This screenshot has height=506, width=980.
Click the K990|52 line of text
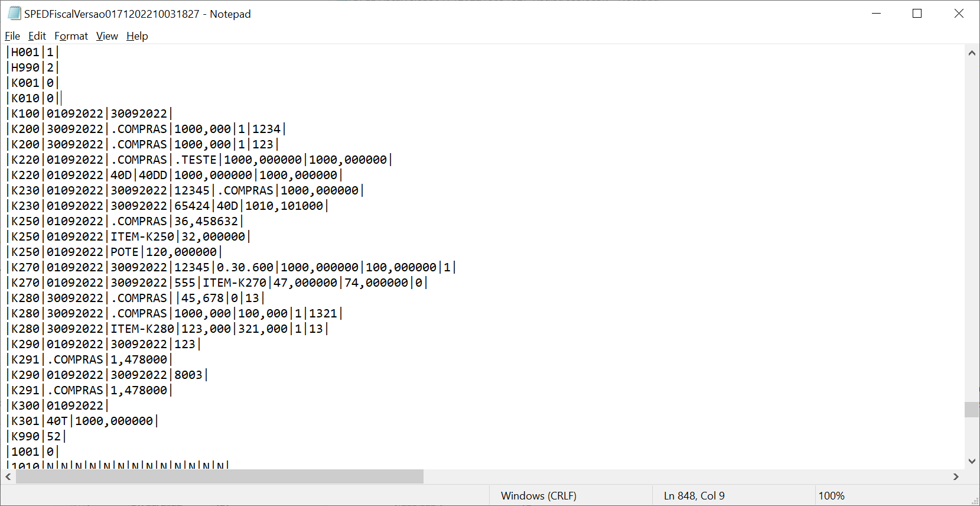pos(36,436)
